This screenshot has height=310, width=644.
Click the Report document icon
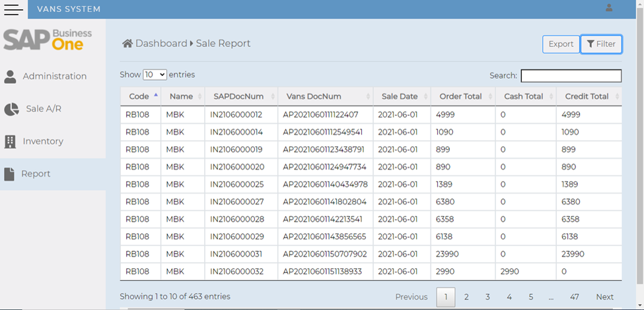(x=9, y=174)
